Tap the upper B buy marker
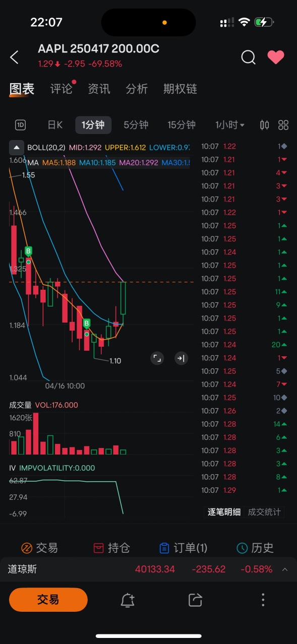The width and height of the screenshot is (297, 644). tap(29, 251)
